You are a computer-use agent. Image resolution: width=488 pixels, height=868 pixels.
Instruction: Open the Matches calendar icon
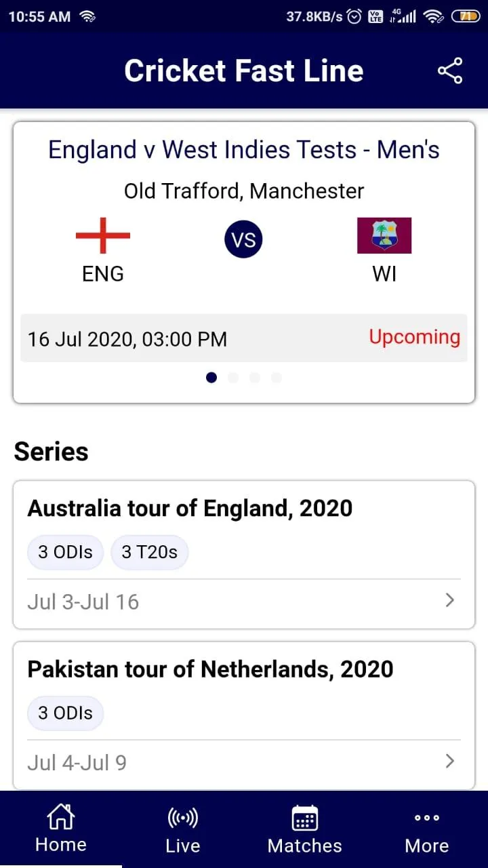pos(305,818)
